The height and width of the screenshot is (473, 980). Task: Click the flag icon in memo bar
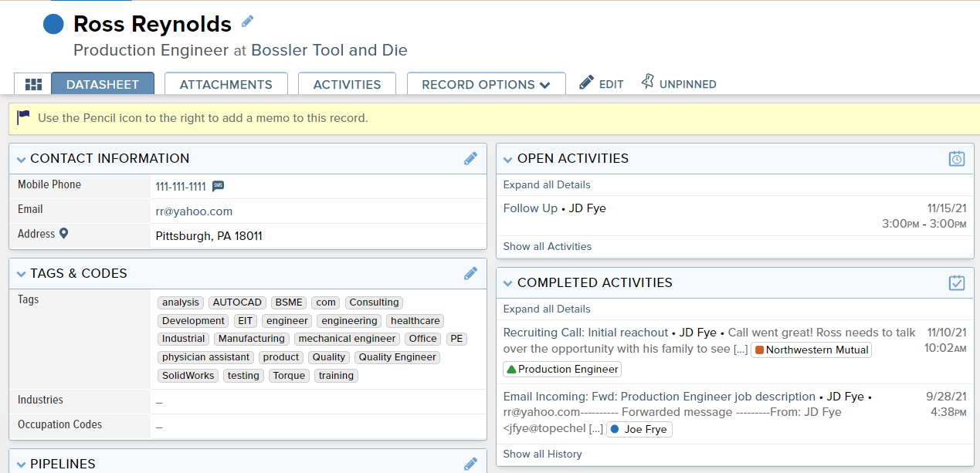pos(23,118)
